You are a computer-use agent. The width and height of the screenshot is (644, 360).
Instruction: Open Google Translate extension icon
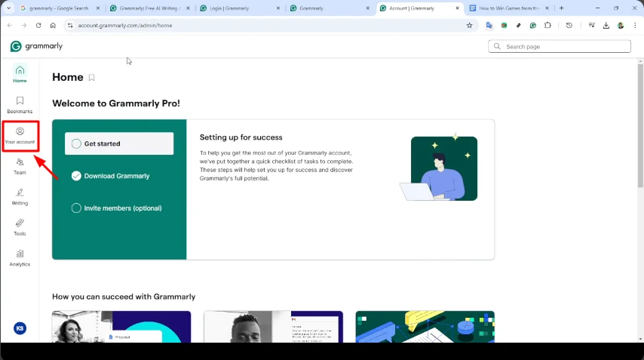click(x=489, y=26)
